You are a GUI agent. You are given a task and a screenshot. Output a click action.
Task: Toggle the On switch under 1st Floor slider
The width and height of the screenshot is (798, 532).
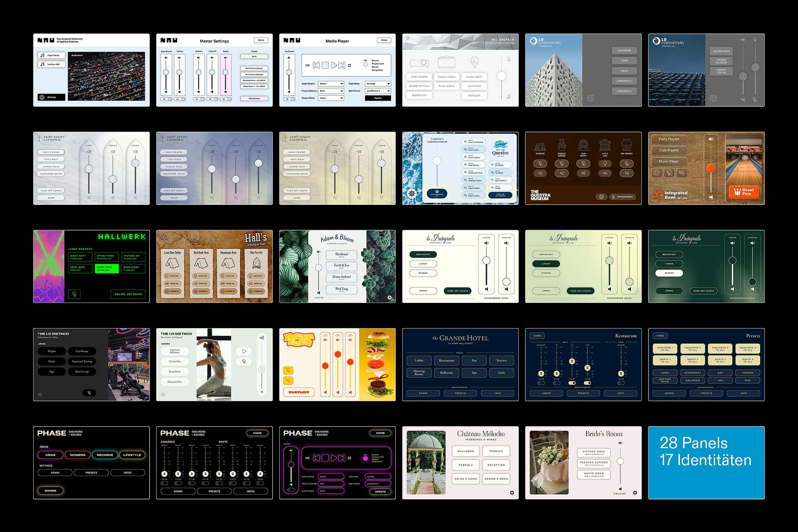(x=180, y=99)
